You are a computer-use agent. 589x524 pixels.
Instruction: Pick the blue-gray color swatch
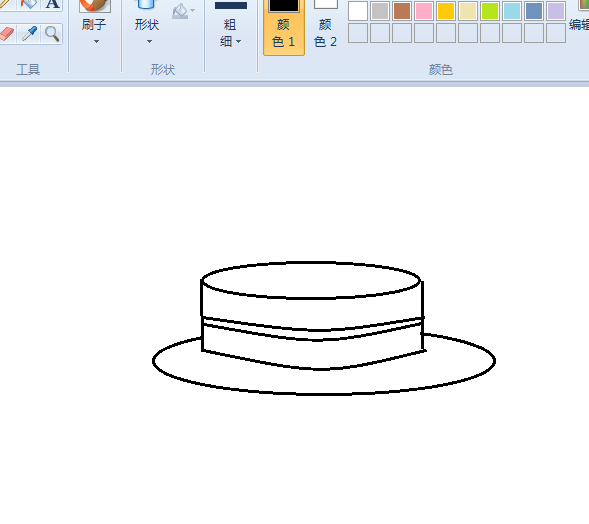(534, 11)
